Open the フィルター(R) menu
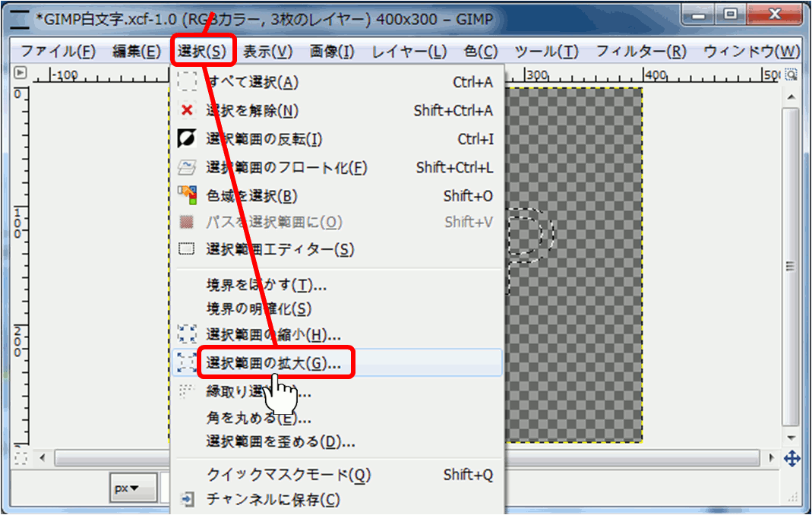The image size is (812, 515). (640, 52)
